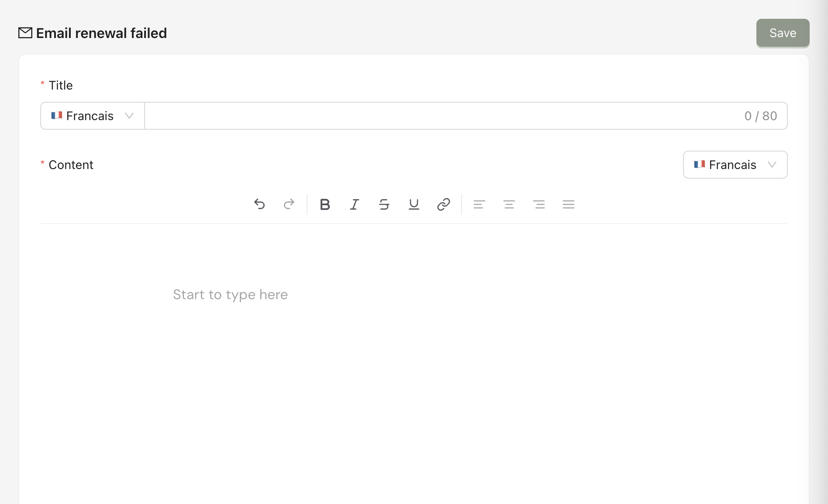Screen dimensions: 828x504
Task: Toggle Bold formatting
Action: (x=324, y=204)
